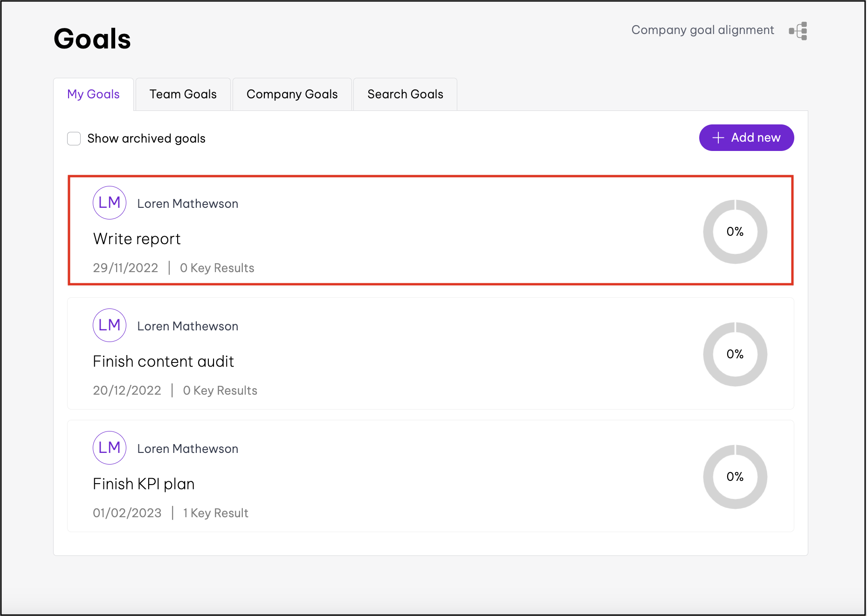
Task: Click the plus icon in Add new button
Action: pos(718,138)
